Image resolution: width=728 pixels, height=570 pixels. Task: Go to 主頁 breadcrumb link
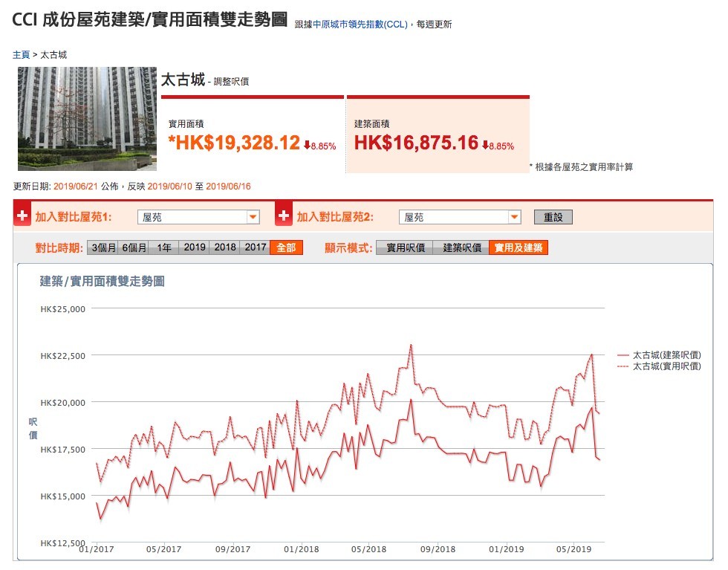tap(21, 55)
